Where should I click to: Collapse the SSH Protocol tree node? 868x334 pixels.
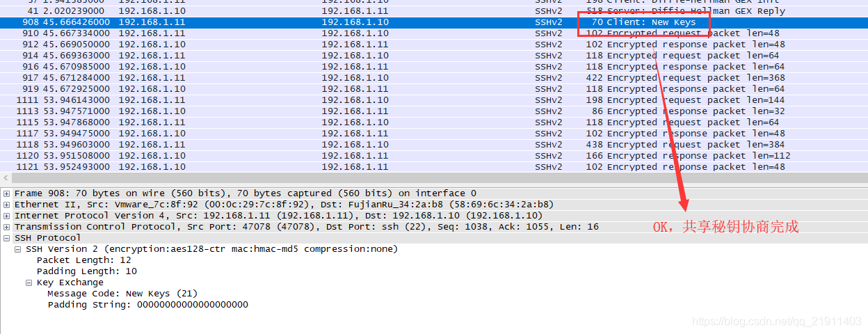click(x=7, y=238)
